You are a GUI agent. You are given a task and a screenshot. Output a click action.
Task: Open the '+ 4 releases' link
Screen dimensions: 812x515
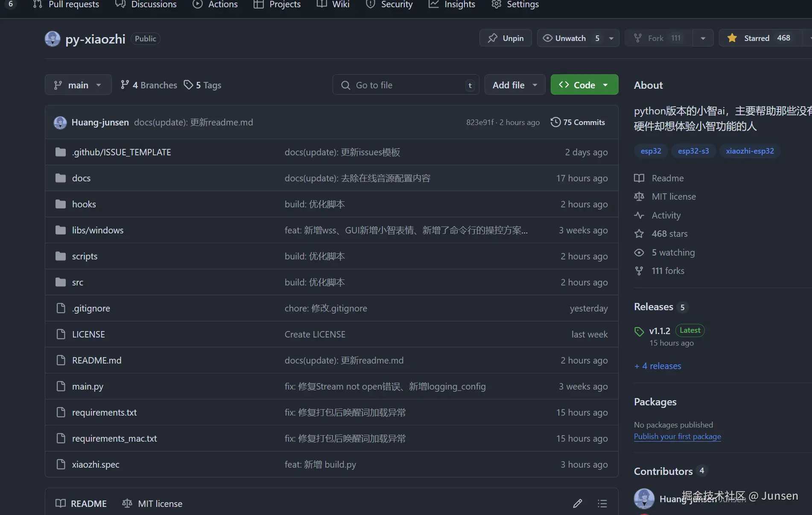coord(657,366)
